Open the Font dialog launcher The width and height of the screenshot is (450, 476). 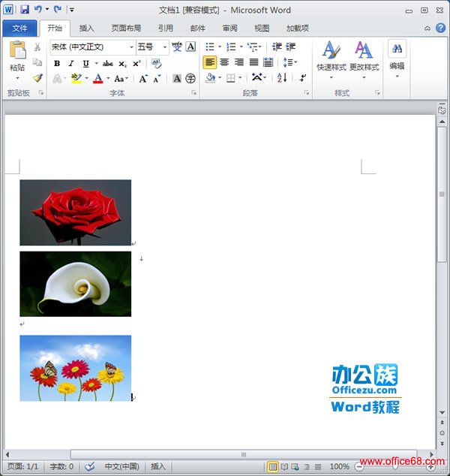[x=193, y=92]
